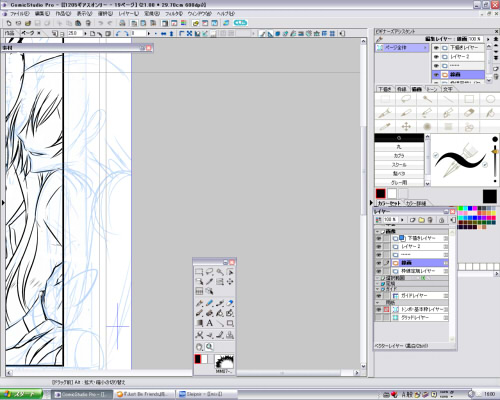The width and height of the screenshot is (500, 400).
Task: Switch to the トーン tab in Assistant panel
Action: pos(432,89)
